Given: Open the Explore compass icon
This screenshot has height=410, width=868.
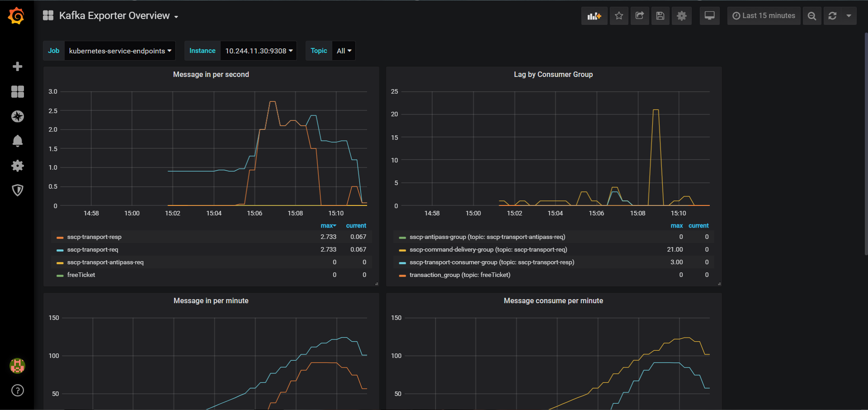Looking at the screenshot, I should 17,116.
